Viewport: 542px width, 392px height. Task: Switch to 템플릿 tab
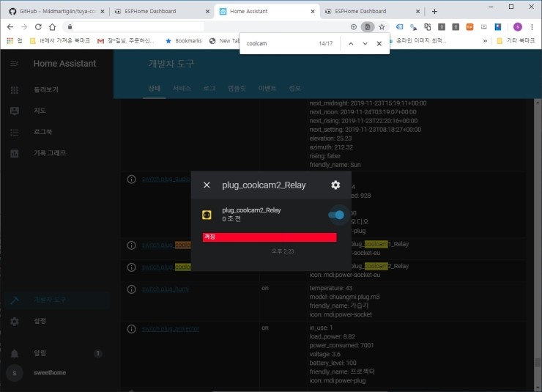click(x=237, y=89)
